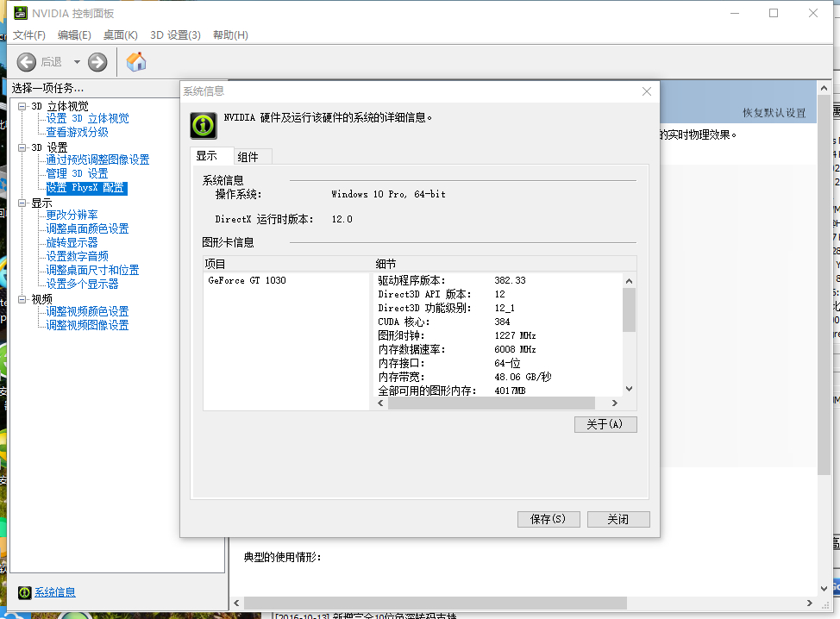
Task: Collapse the 3D 设置 tree node
Action: point(22,147)
